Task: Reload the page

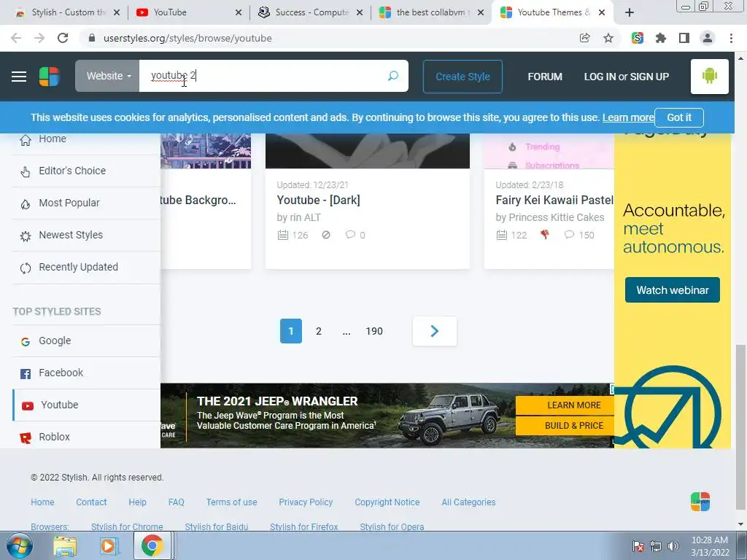Action: click(x=63, y=38)
